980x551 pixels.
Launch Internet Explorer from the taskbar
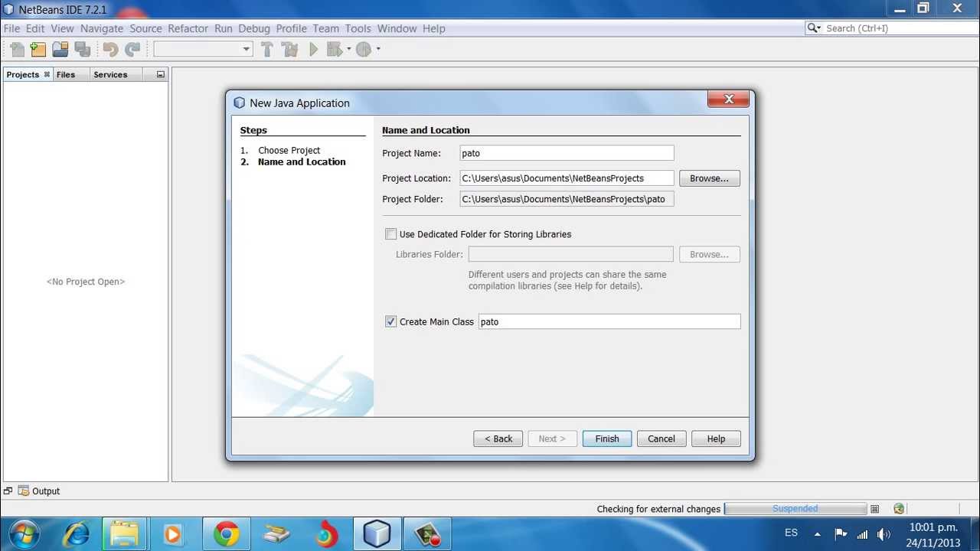(x=77, y=533)
